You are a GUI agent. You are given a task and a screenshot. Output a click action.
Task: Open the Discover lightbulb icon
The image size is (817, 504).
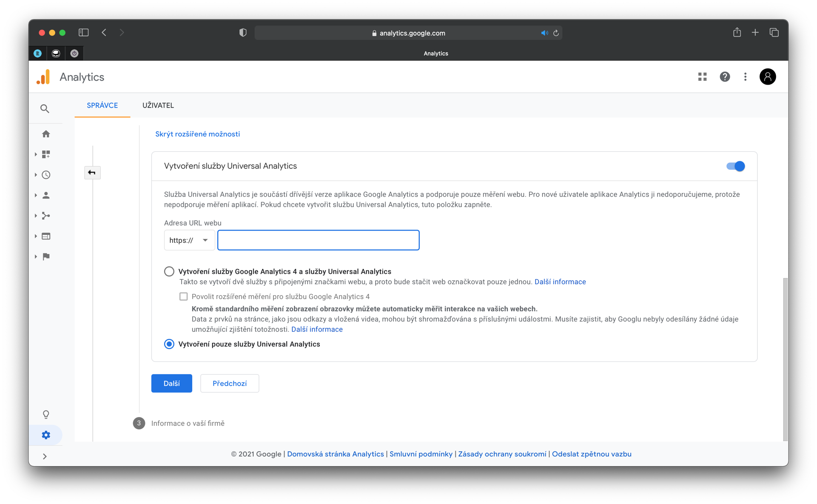[x=46, y=414]
